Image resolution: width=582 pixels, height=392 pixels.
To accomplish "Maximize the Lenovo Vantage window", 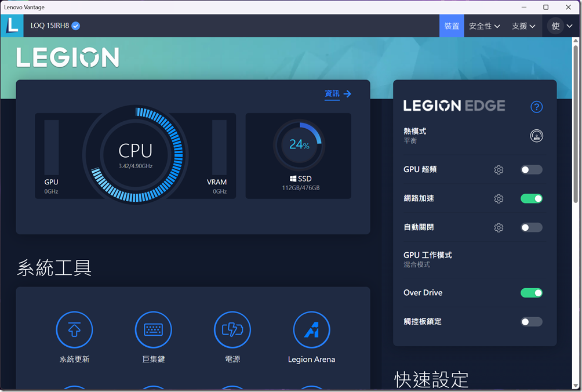I will (545, 7).
